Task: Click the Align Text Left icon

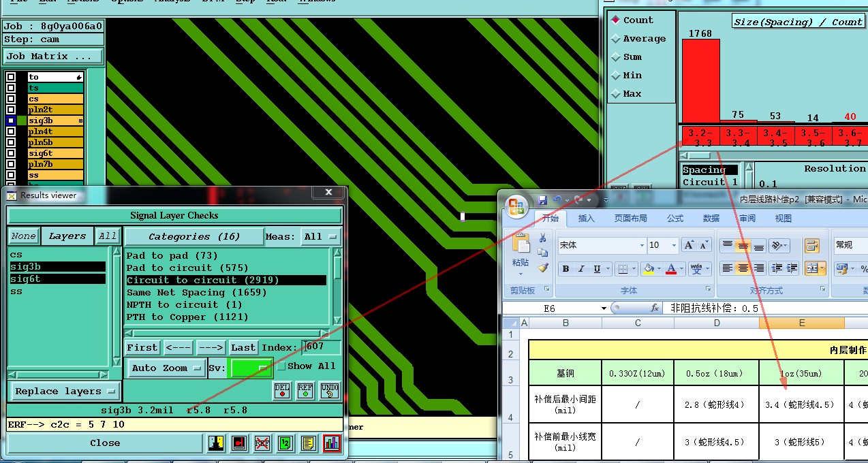Action: coord(727,269)
